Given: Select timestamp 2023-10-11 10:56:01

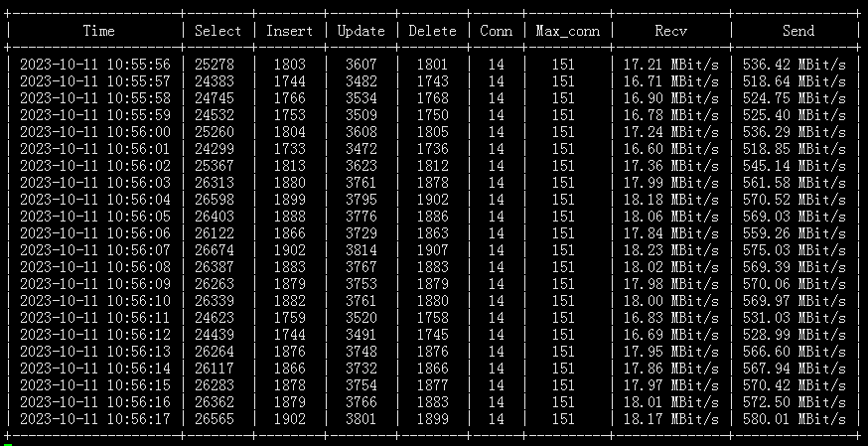Looking at the screenshot, I should coord(95,149).
